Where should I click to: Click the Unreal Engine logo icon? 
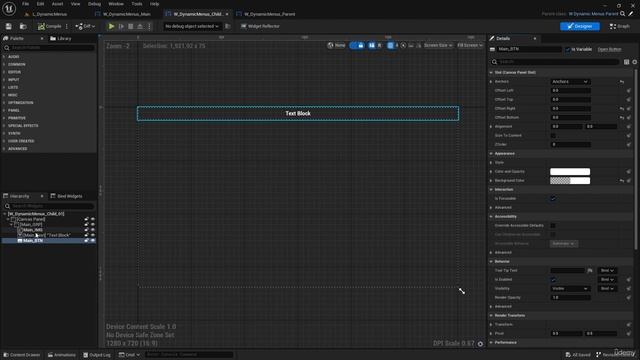[9, 9]
